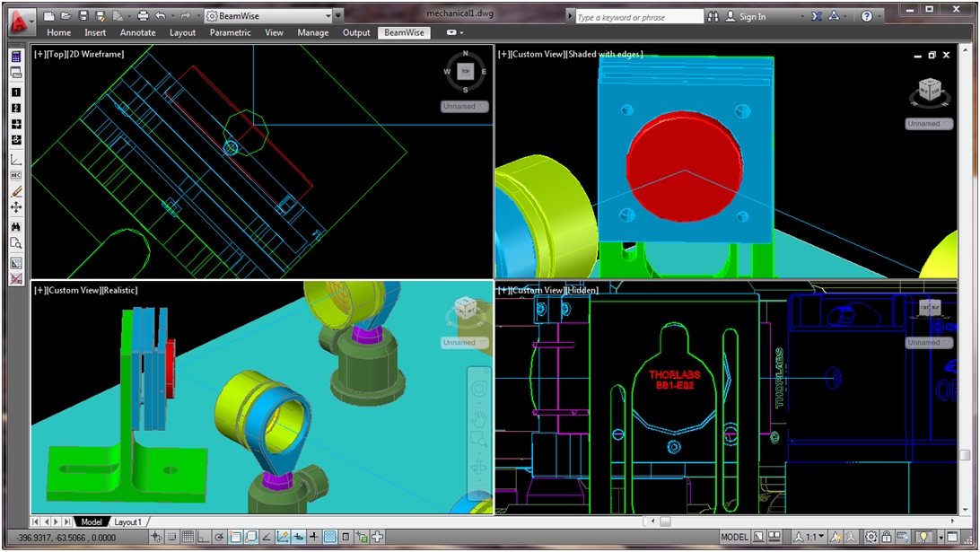This screenshot has height=552, width=980.
Task: Click the ViewCube in Top wireframe viewport
Action: pyautogui.click(x=465, y=72)
